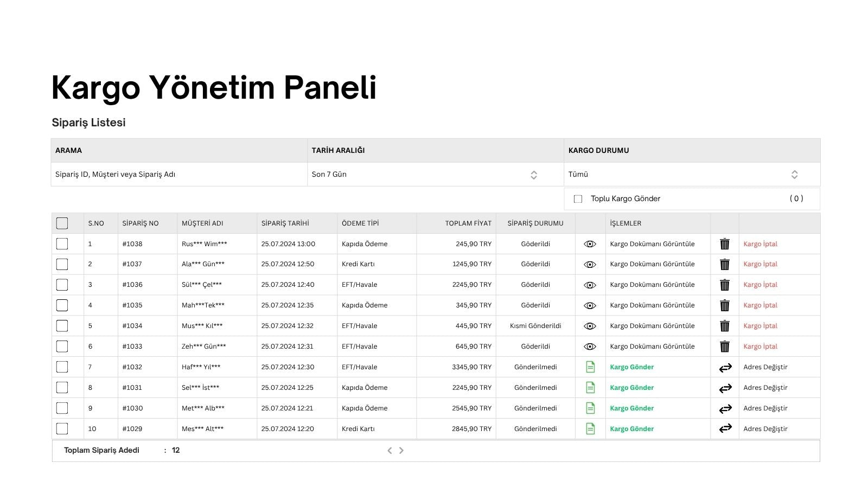The height and width of the screenshot is (488, 868).
Task: Sort by the Sipariş Tarihi column header
Action: pyautogui.click(x=285, y=223)
